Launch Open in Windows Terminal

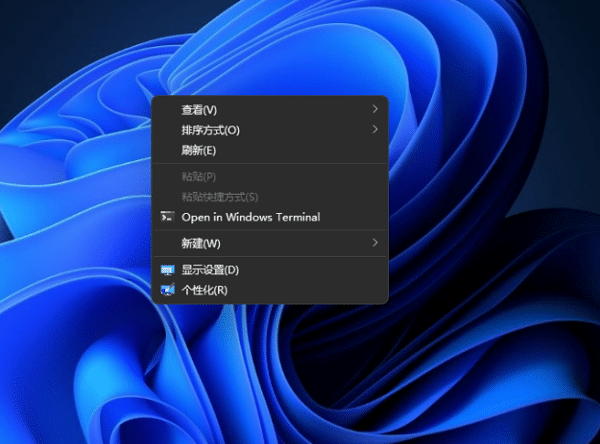(x=250, y=217)
